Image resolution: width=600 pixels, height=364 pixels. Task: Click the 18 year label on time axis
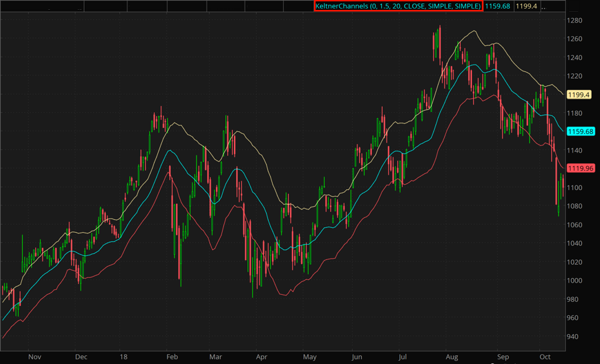click(x=125, y=357)
